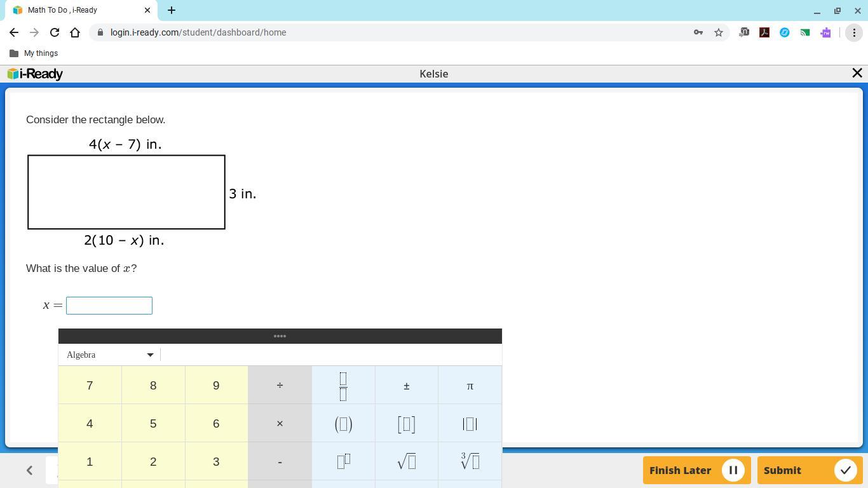Insert cube root template
This screenshot has height=488, width=868.
click(x=470, y=461)
